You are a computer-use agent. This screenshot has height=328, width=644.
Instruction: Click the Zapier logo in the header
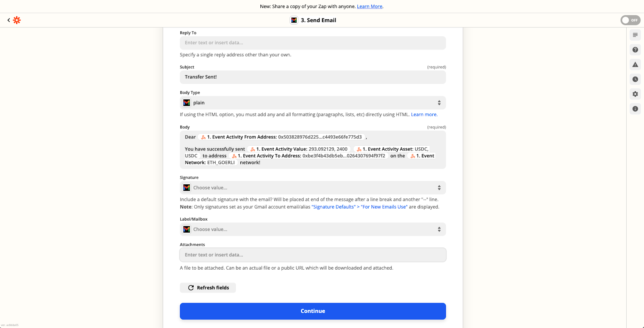pos(16,20)
